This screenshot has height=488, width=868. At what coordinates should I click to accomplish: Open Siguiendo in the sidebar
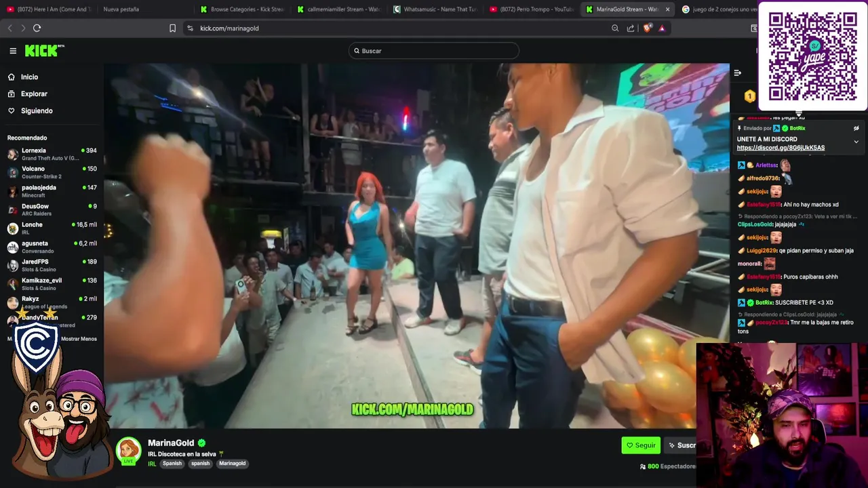(x=37, y=110)
